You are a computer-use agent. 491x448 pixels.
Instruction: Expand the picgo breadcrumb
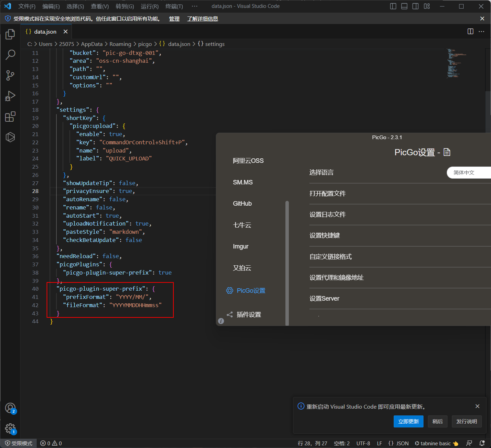pyautogui.click(x=145, y=44)
